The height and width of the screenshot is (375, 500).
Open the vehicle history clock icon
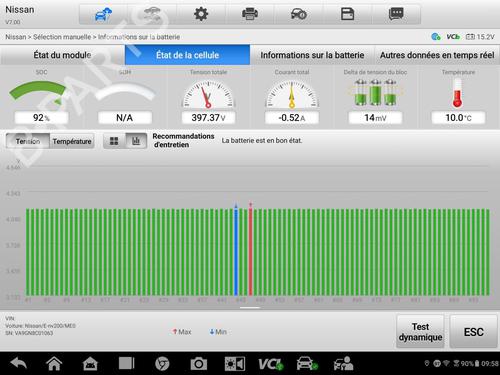pos(299,14)
